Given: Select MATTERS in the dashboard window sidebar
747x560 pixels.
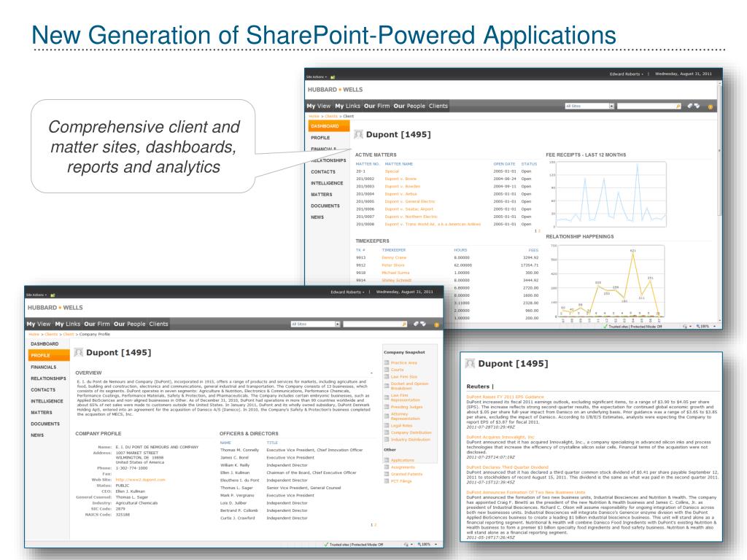Looking at the screenshot, I should click(x=322, y=195).
